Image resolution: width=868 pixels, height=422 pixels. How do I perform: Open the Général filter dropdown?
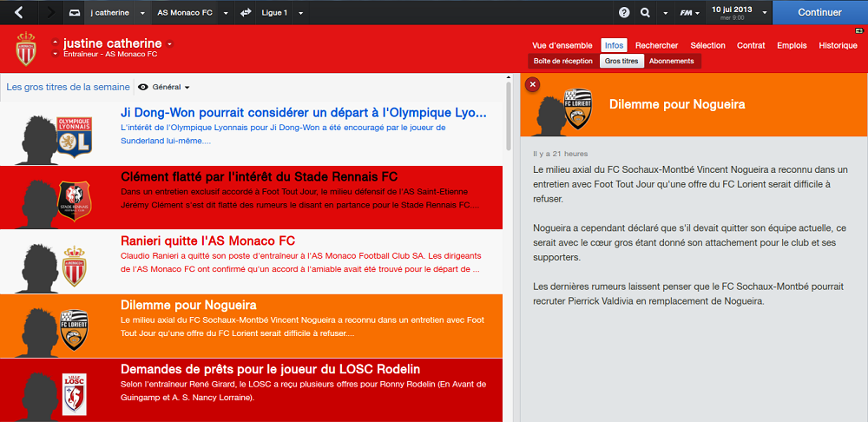(x=171, y=87)
